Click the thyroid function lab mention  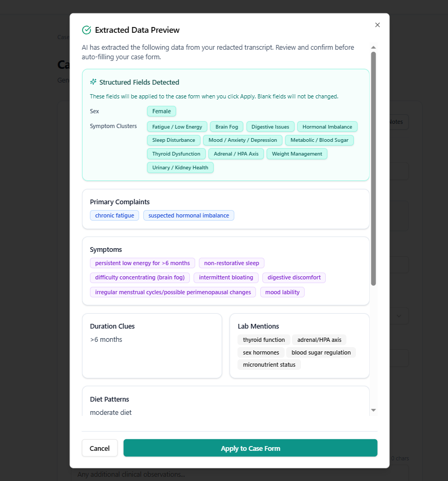tap(264, 340)
